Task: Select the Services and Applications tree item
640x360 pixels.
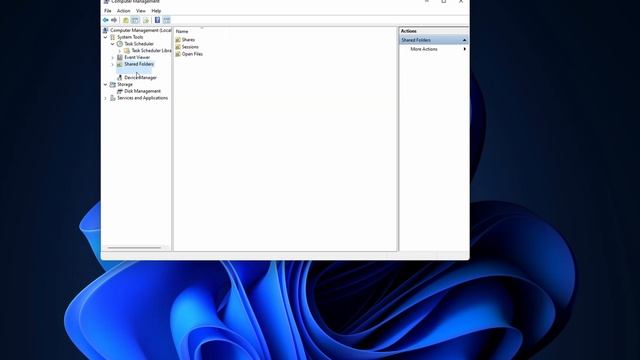Action: [x=142, y=98]
